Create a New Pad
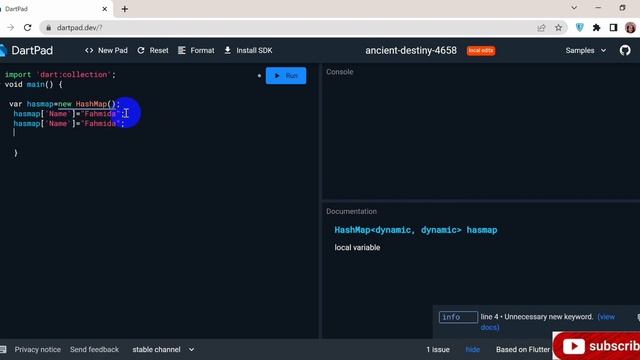 106,51
